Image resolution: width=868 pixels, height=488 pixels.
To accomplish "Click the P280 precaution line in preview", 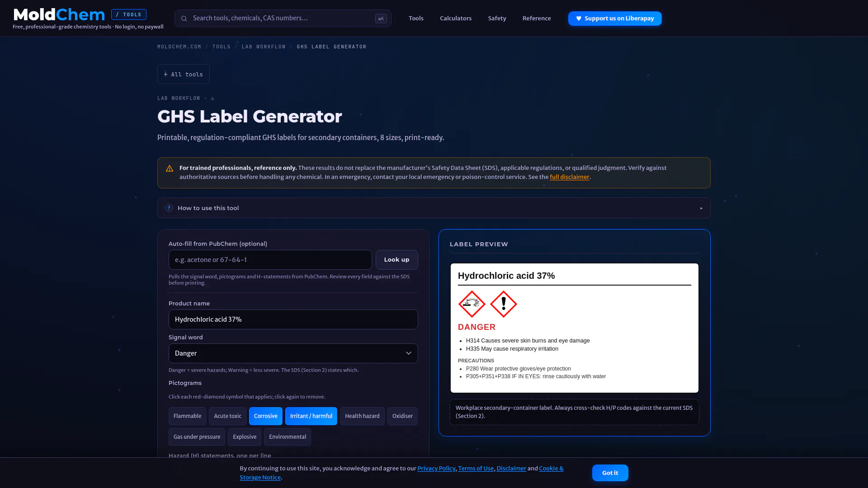I will (x=518, y=369).
